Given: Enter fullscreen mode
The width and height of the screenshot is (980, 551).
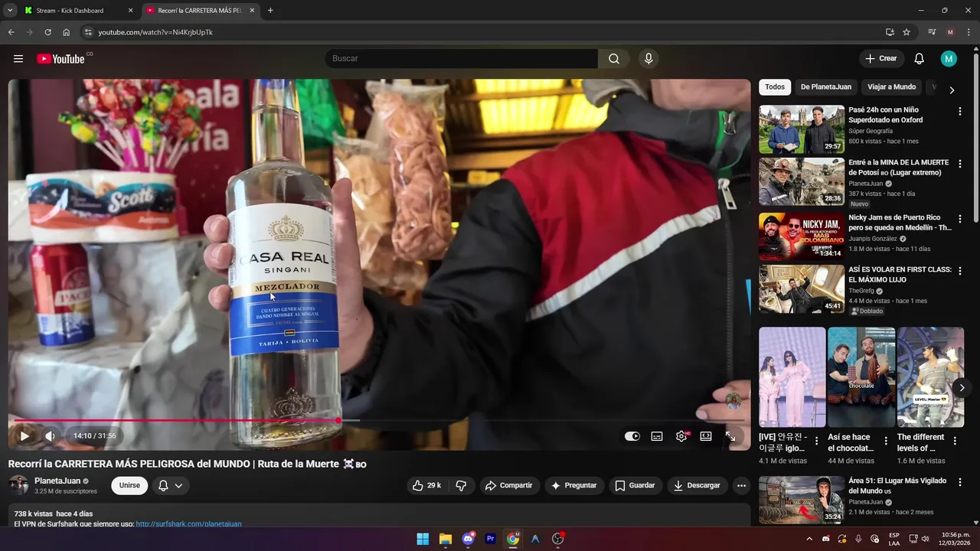Looking at the screenshot, I should tap(730, 436).
